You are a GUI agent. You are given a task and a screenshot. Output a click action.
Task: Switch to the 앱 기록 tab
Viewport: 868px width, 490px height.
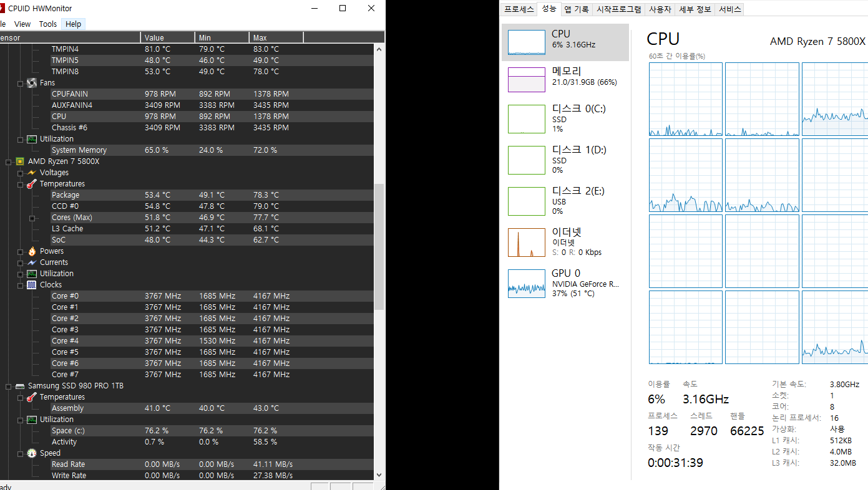576,9
